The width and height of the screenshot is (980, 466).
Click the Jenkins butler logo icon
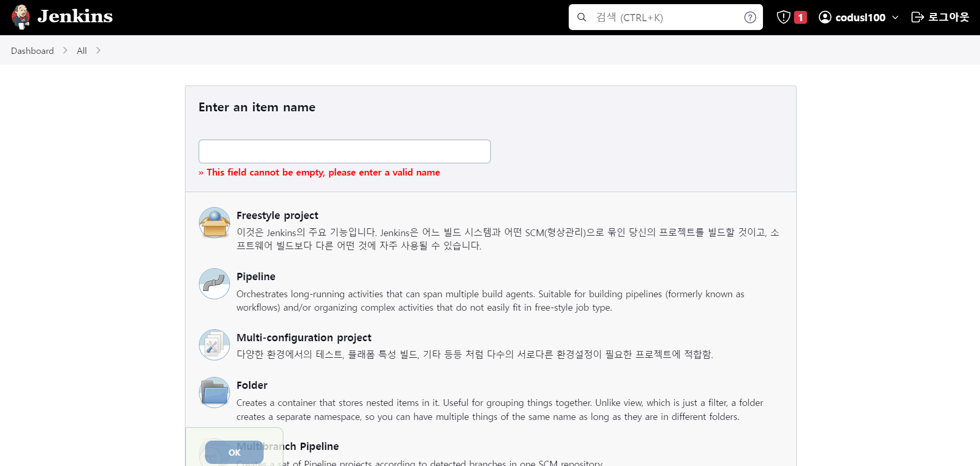(21, 17)
